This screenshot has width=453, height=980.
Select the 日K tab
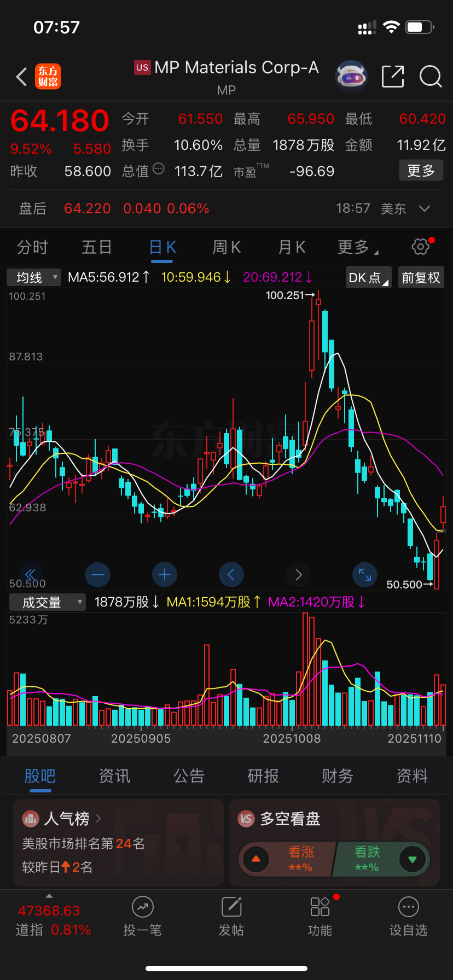point(162,247)
